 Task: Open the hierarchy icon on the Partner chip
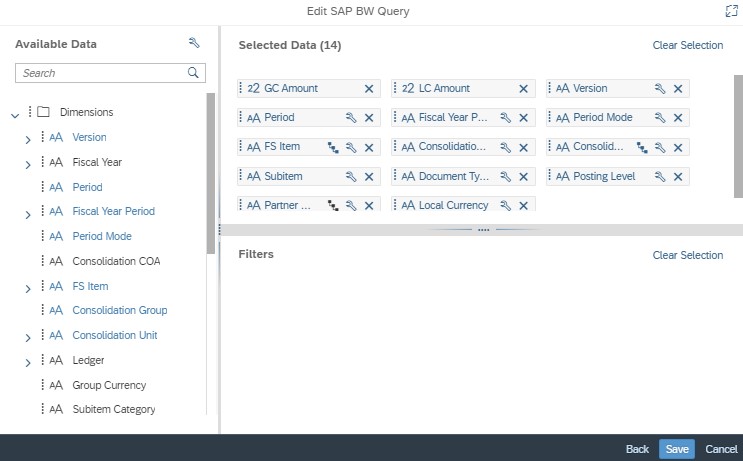tap(333, 205)
